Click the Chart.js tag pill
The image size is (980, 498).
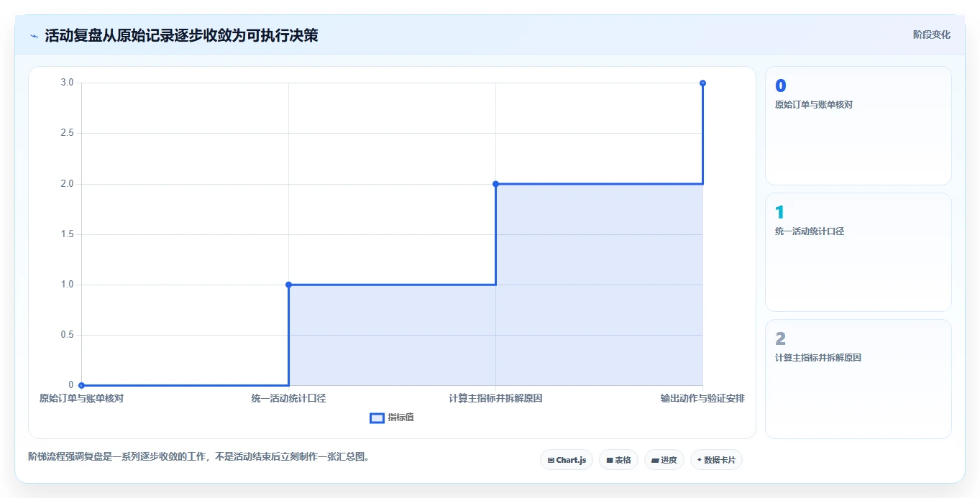coord(567,460)
